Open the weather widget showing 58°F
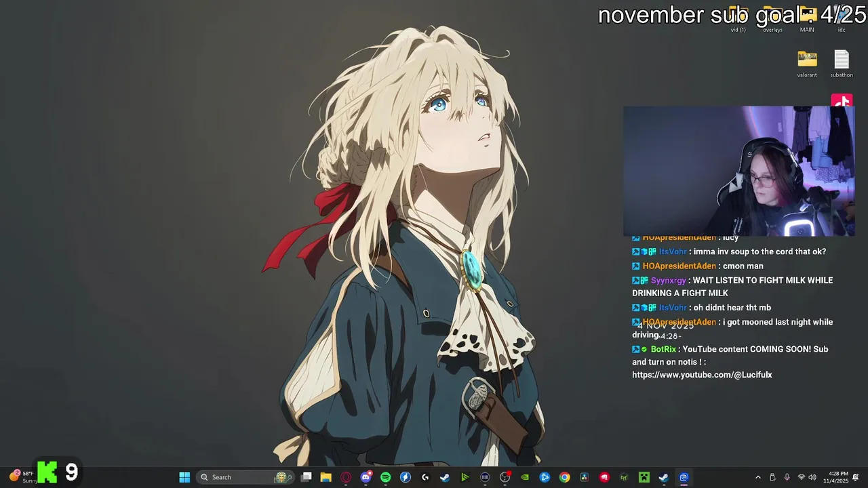This screenshot has width=868, height=488. (22, 476)
